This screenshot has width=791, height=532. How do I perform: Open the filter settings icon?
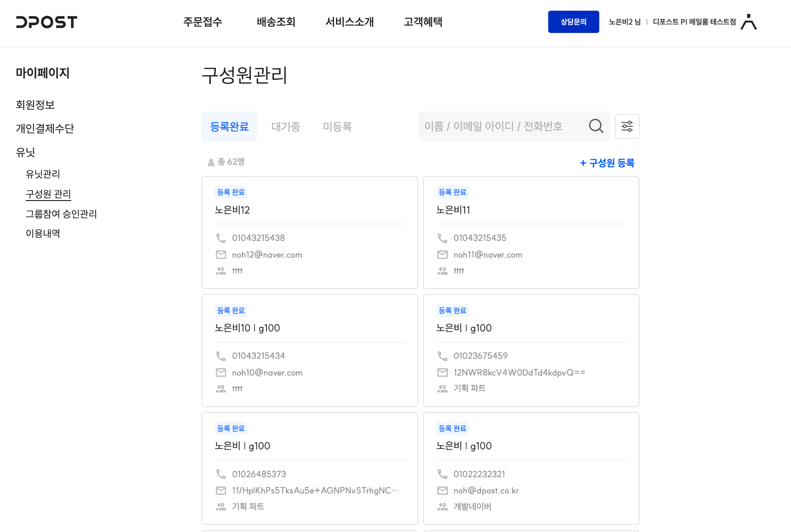click(x=627, y=126)
